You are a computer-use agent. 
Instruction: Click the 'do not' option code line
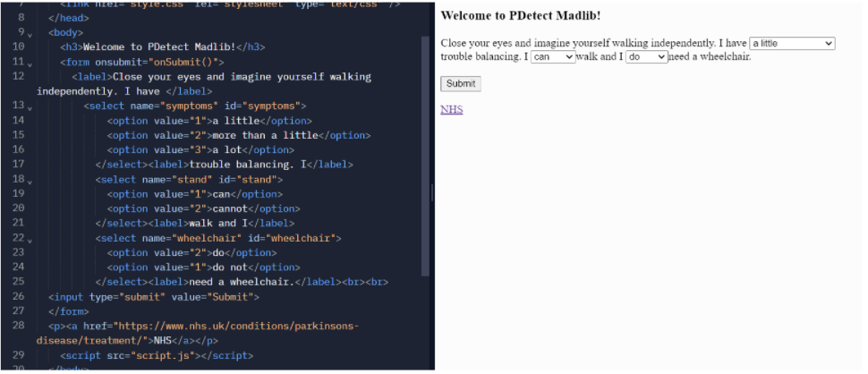203,268
